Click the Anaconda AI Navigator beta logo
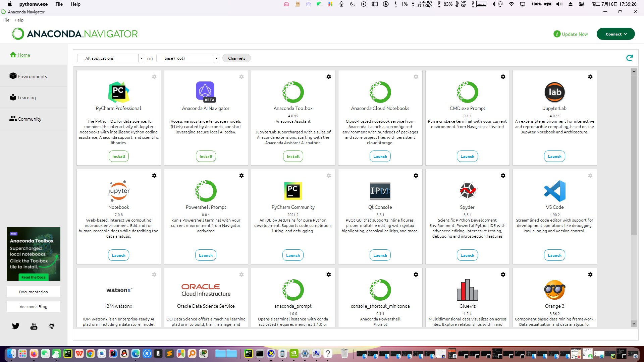The width and height of the screenshot is (644, 362). [x=206, y=92]
